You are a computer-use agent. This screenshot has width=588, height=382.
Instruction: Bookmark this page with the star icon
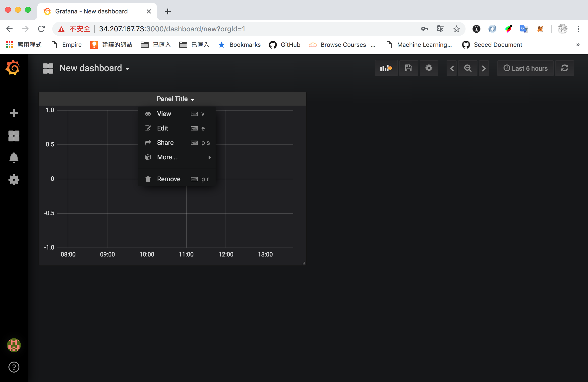coord(456,29)
